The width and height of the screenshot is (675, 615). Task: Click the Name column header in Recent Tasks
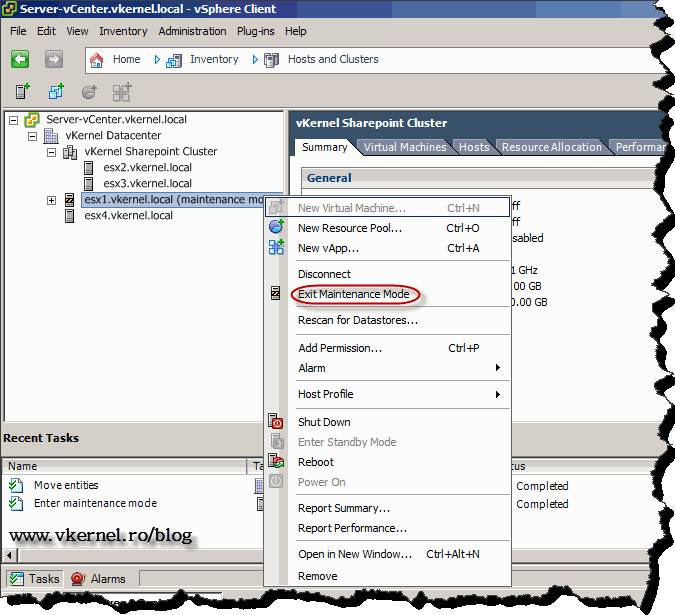(x=125, y=467)
